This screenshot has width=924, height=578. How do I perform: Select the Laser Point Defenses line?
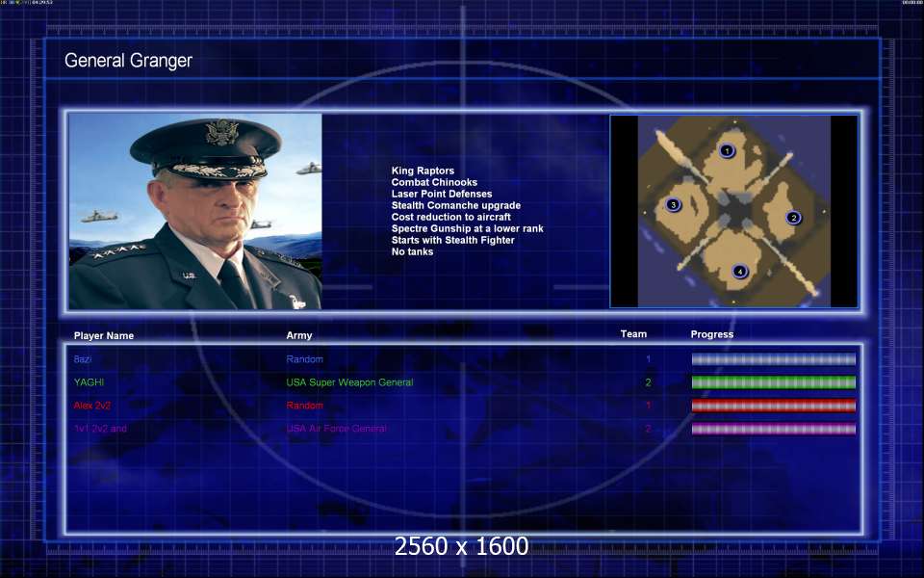442,194
